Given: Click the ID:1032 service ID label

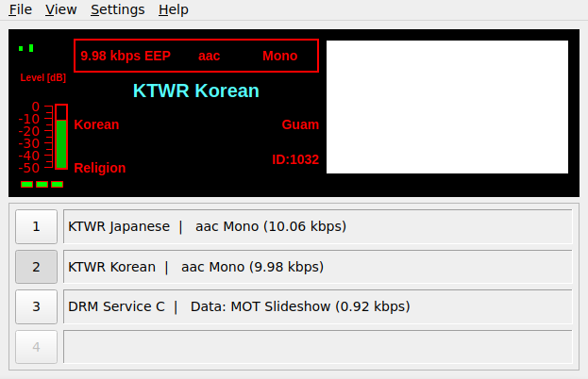Looking at the screenshot, I should coord(295,159).
